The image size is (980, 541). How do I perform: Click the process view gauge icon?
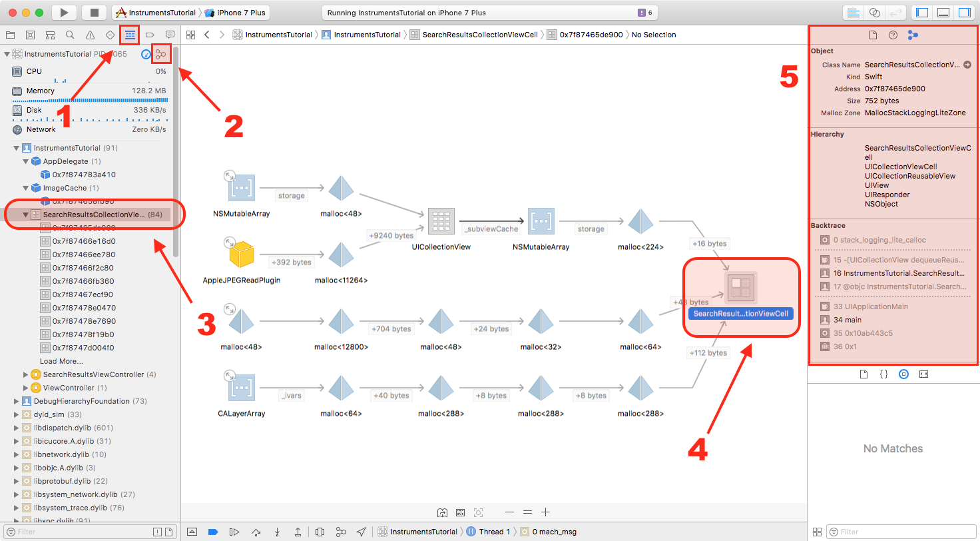tap(146, 54)
